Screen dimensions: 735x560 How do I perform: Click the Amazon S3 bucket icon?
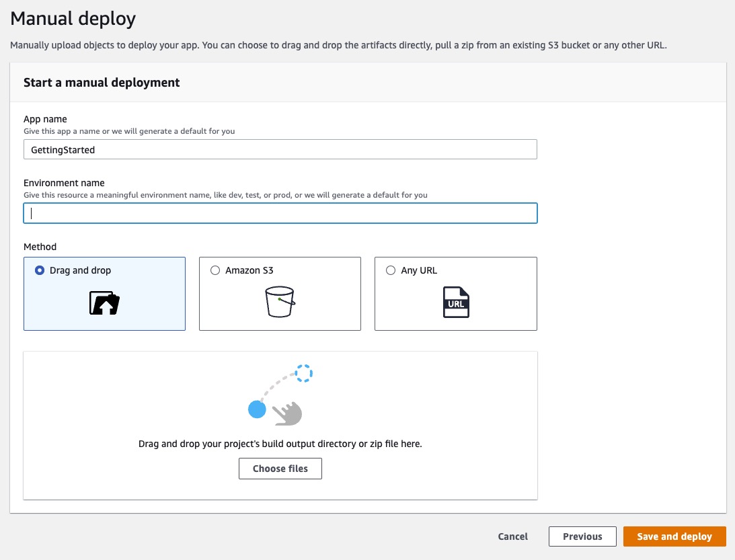point(280,302)
